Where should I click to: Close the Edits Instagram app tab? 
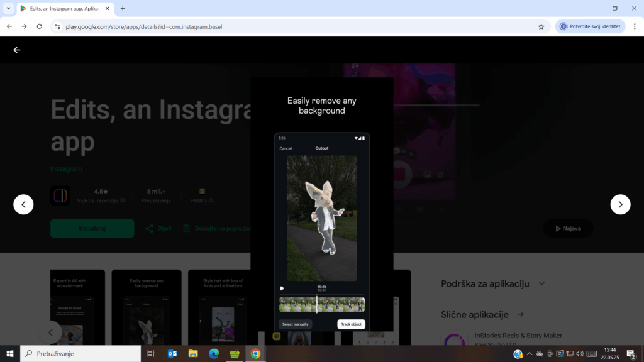pos(107,9)
